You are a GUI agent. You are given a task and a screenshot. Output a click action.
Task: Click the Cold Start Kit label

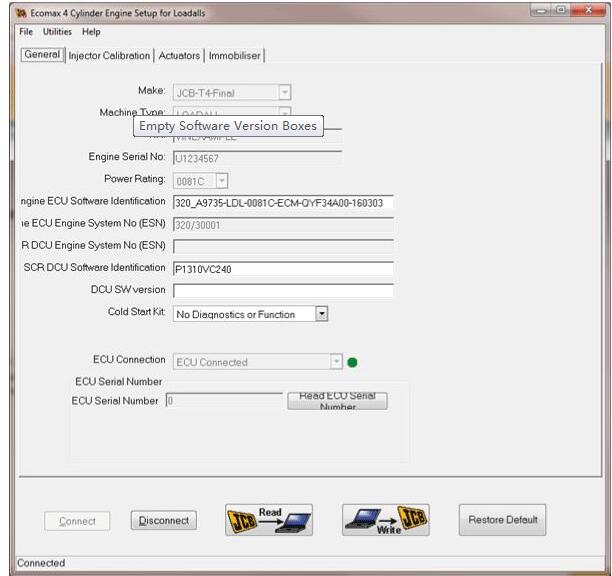coord(136,312)
